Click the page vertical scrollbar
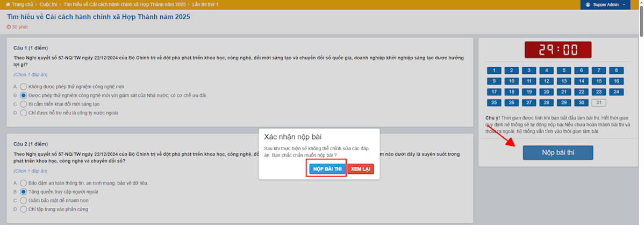Image resolution: width=644 pixels, height=225 pixels. (x=640, y=108)
